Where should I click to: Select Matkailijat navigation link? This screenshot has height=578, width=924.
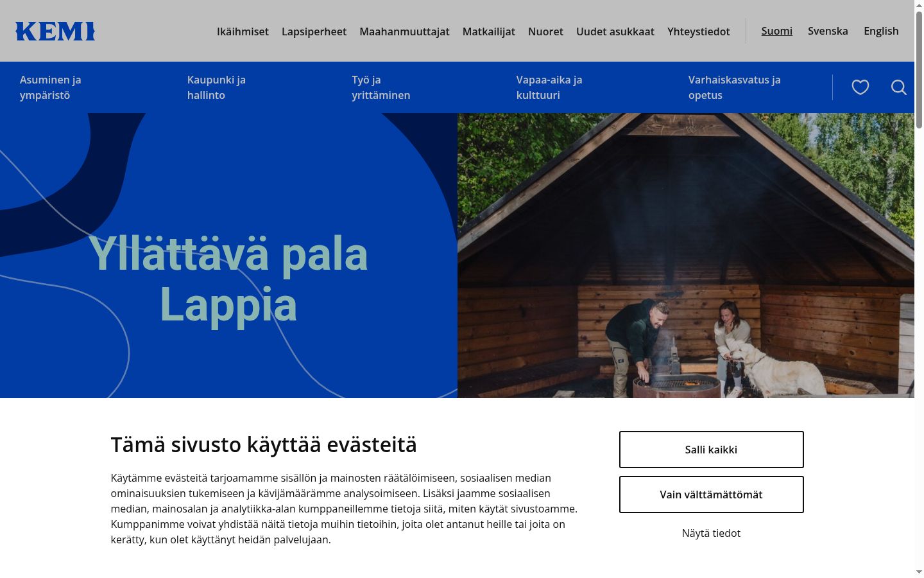coord(489,31)
